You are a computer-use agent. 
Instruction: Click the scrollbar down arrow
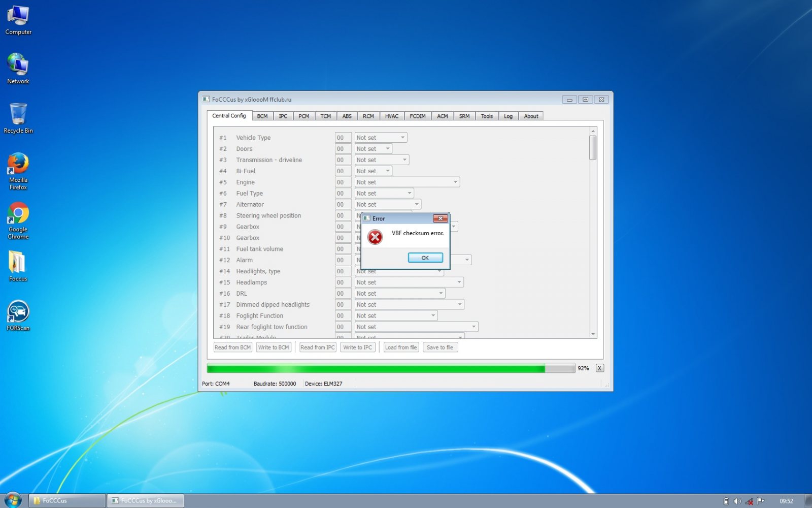click(x=593, y=334)
